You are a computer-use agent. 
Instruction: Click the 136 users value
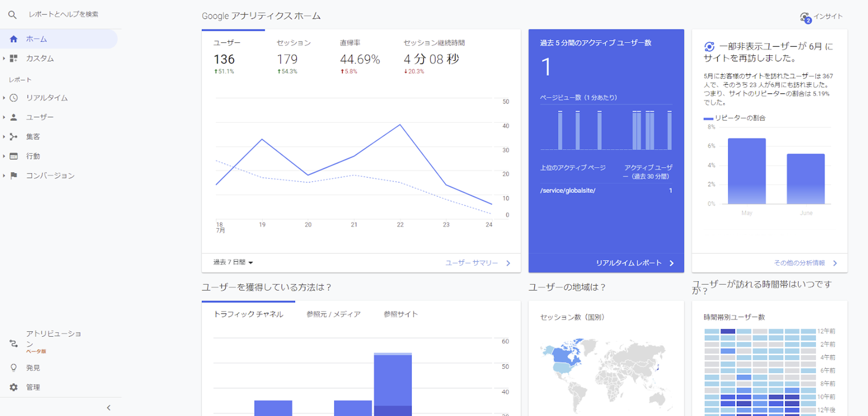pyautogui.click(x=224, y=59)
